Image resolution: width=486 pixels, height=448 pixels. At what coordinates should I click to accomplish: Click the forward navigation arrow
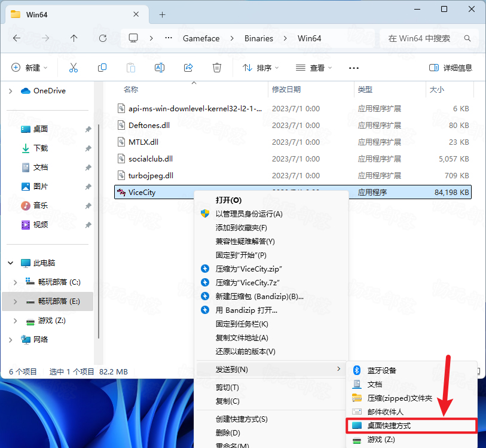tap(45, 38)
